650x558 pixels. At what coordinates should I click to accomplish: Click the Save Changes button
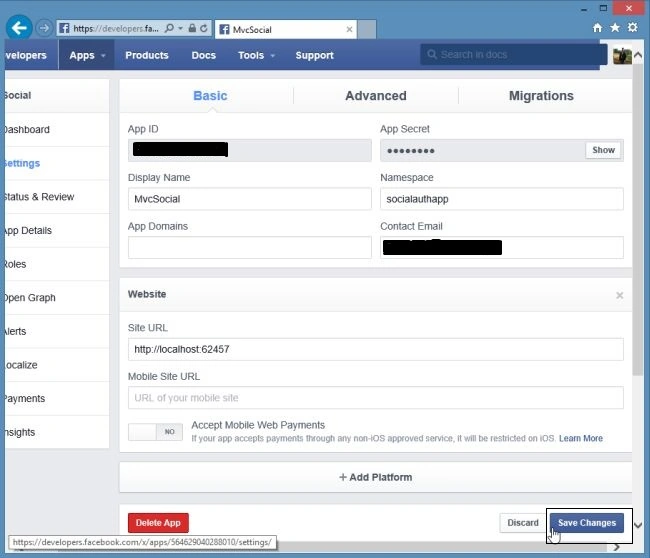(x=587, y=523)
